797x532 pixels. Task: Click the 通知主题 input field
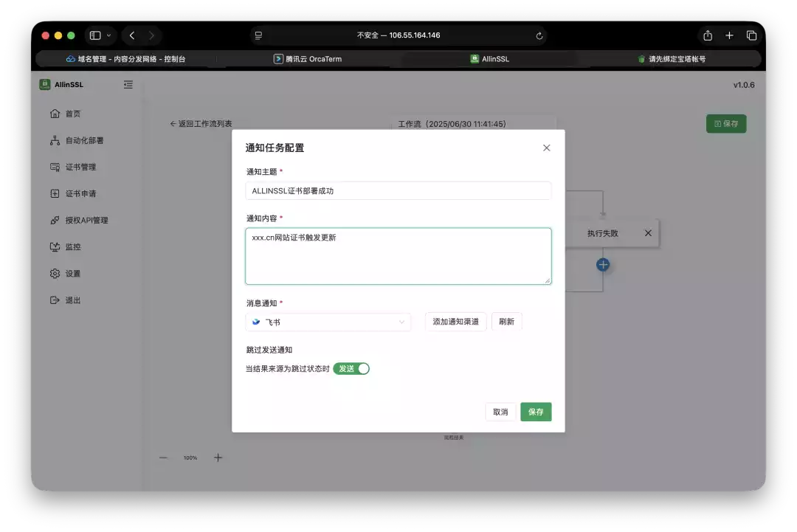tap(398, 190)
